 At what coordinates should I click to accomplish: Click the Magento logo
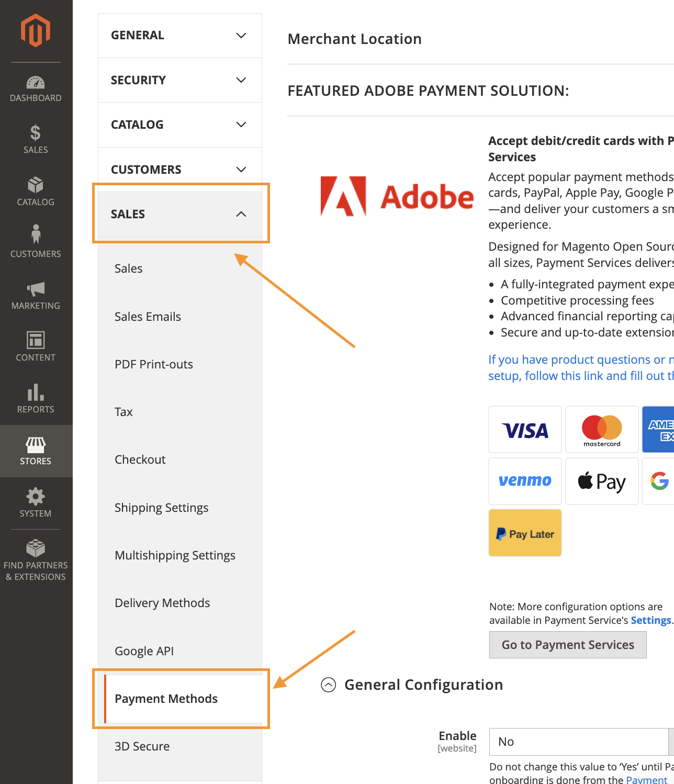pyautogui.click(x=35, y=30)
